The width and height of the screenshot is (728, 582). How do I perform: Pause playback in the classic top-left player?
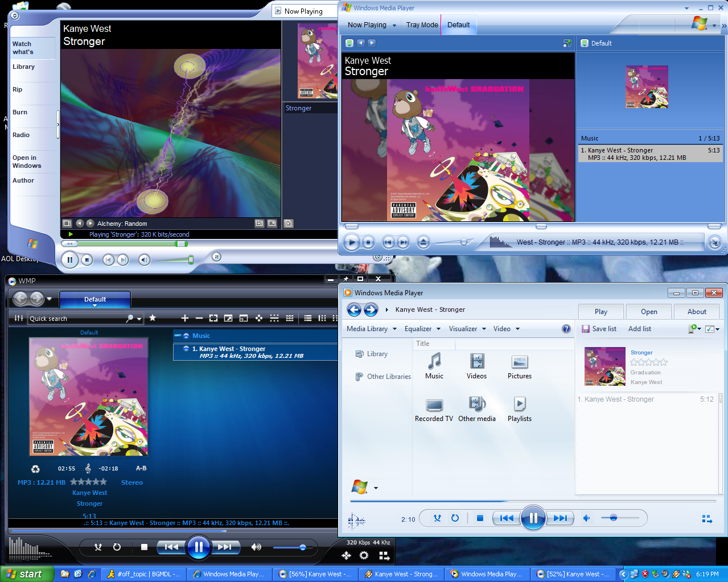coord(69,260)
